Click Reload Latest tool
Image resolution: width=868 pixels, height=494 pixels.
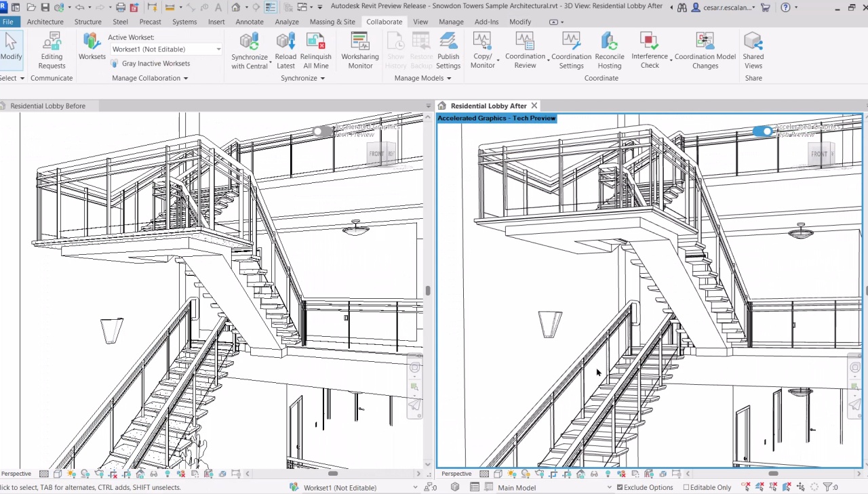[x=286, y=51]
